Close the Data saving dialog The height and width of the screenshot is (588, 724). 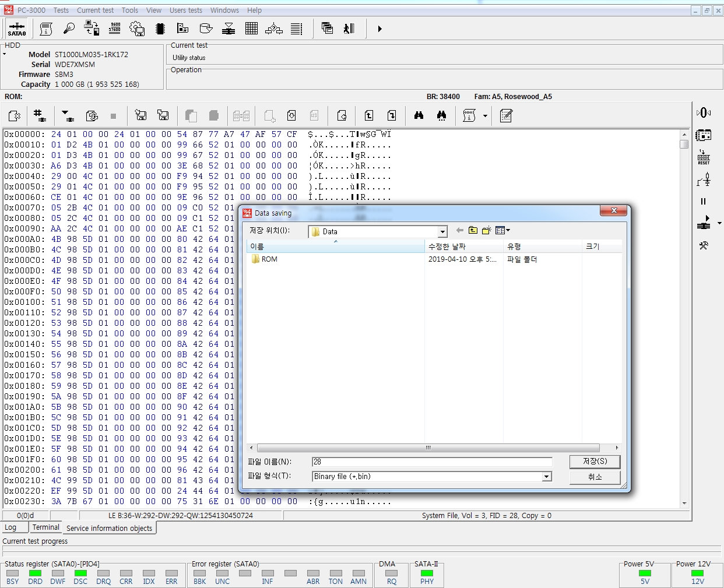[614, 210]
